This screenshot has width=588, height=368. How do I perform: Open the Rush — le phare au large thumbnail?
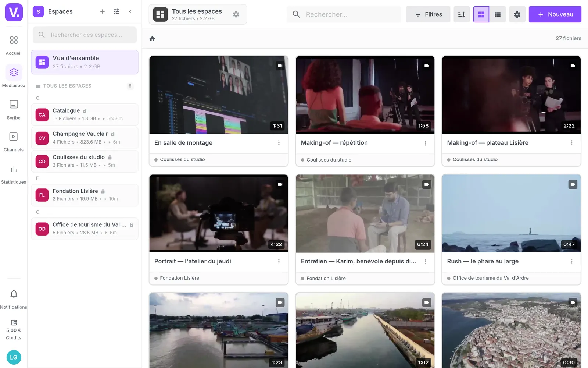(x=511, y=213)
